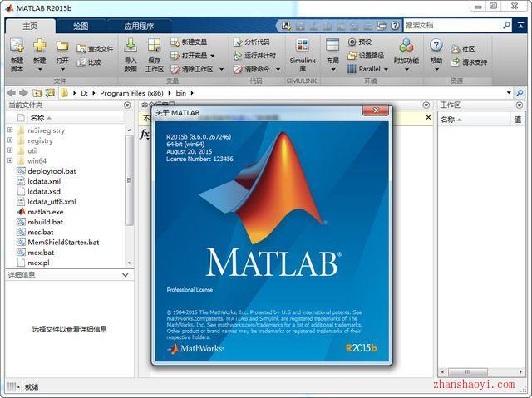The height and width of the screenshot is (398, 532).
Task: Open the 清除工作区 dropdown arrow
Action: [222, 69]
